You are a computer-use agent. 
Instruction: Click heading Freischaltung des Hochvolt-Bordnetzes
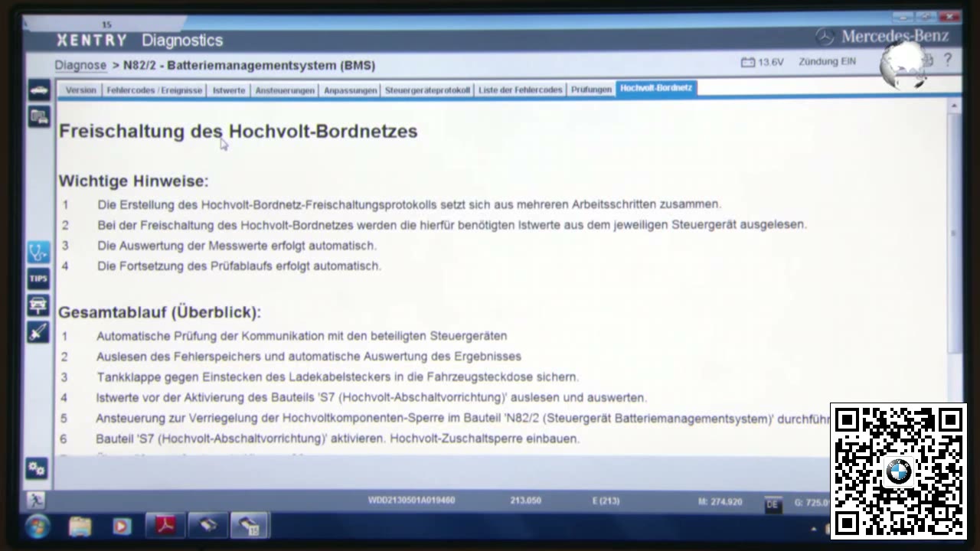click(x=238, y=131)
